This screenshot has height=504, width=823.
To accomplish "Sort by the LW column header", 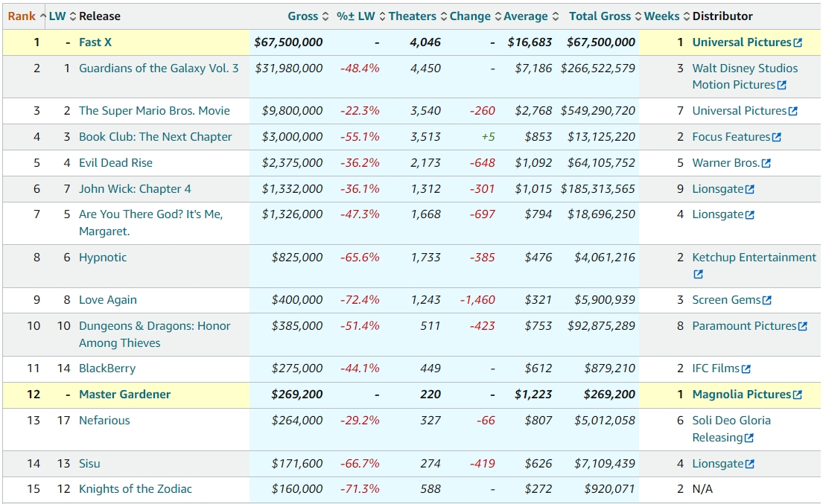I will [x=63, y=16].
